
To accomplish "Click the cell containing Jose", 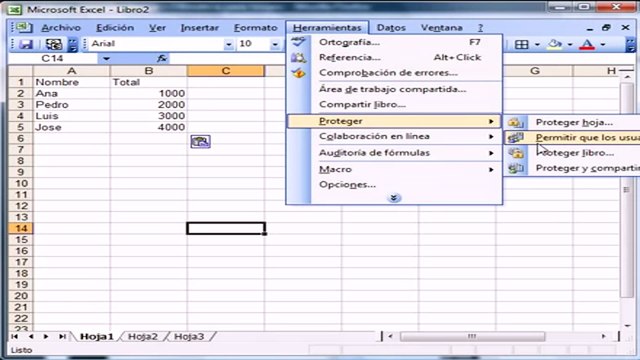I will [72, 127].
